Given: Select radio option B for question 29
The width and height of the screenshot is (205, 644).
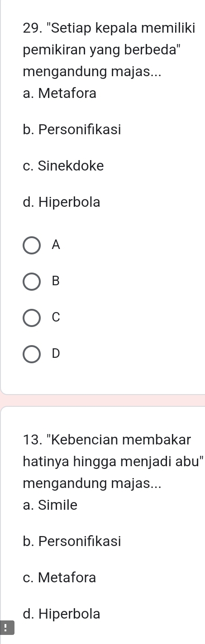Looking at the screenshot, I should click(31, 282).
